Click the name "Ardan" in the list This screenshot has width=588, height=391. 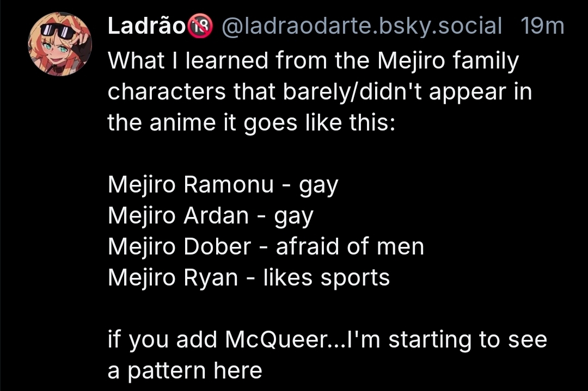[x=216, y=216]
